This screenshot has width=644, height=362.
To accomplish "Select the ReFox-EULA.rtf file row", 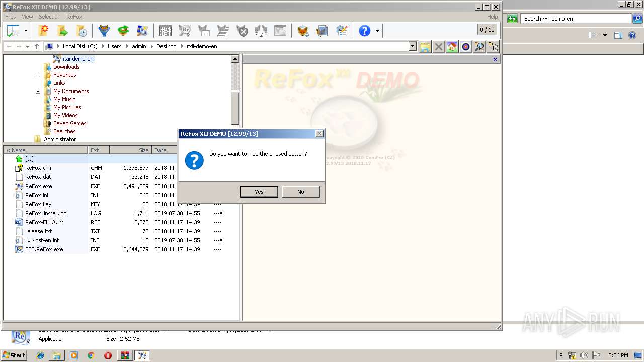I will click(121, 222).
